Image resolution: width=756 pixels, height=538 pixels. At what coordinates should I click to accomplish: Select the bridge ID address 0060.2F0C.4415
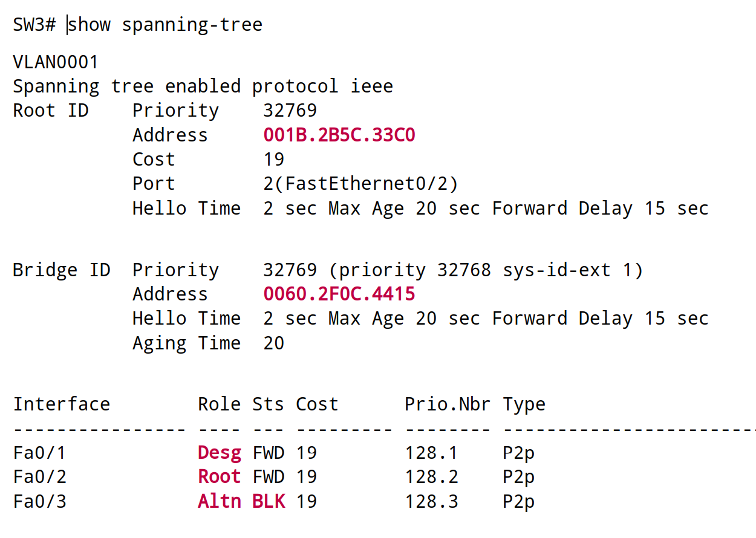coord(339,294)
